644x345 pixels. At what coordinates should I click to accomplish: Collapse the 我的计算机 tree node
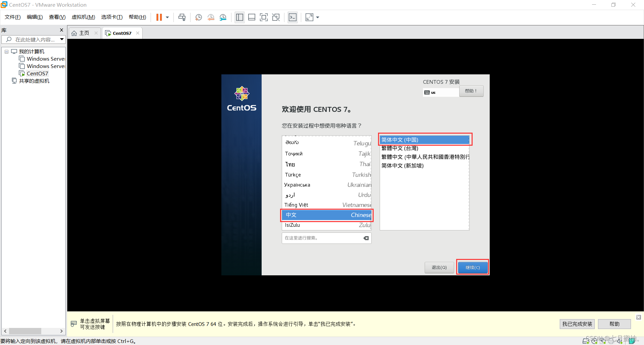(x=6, y=52)
